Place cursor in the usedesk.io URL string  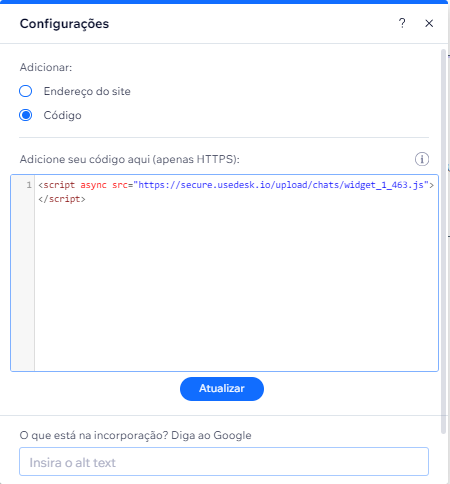pos(281,185)
